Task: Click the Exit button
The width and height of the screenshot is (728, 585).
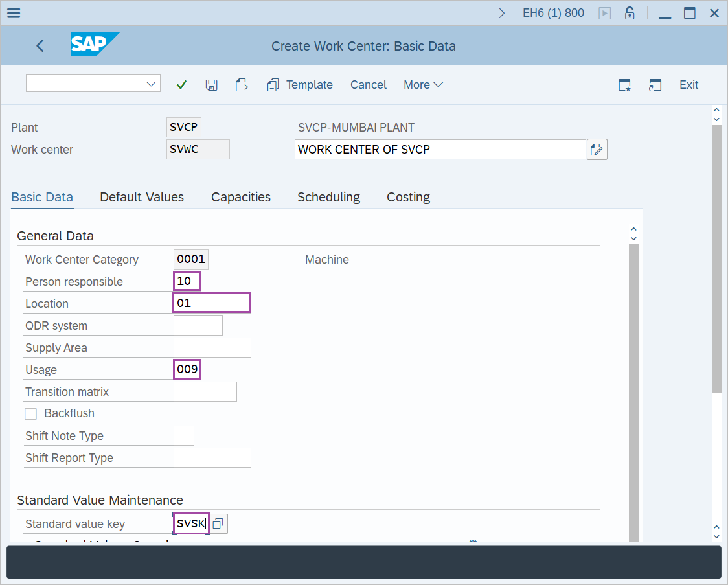Action: click(x=688, y=85)
